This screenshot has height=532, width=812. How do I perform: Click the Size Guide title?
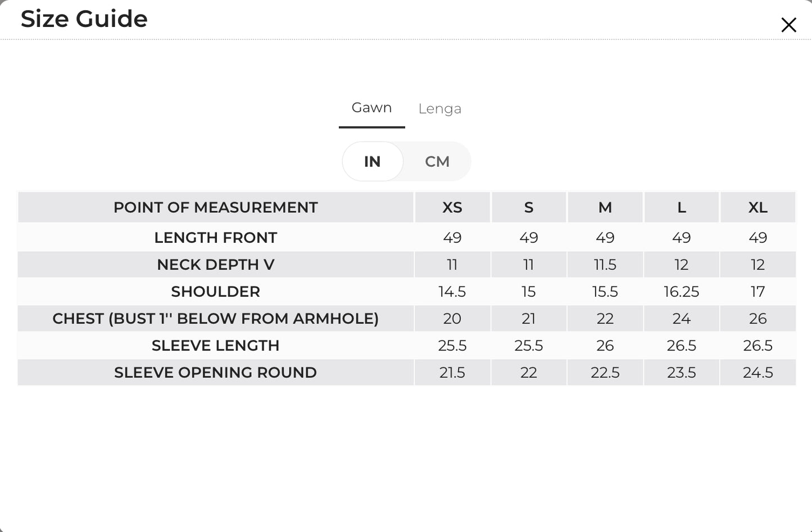(84, 19)
